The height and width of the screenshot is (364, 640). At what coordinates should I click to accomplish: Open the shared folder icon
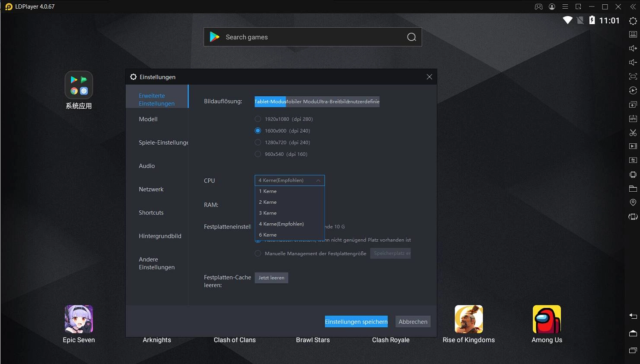tap(633, 189)
